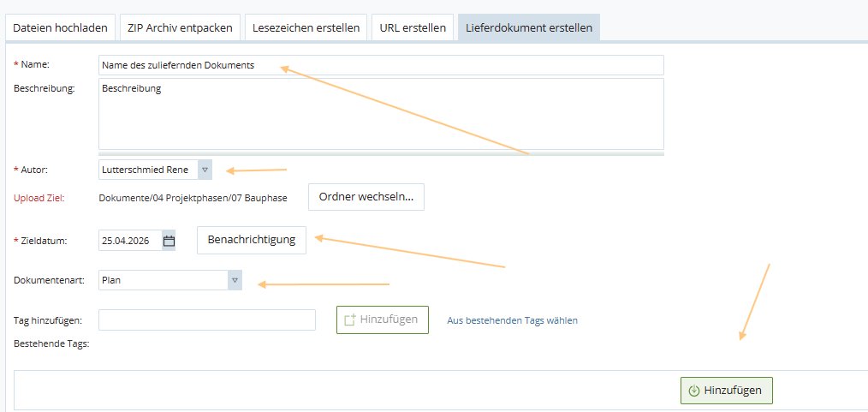Screen dimensions: 868x412
Task: Open the Zieldatum calendar picker icon
Action: click(x=169, y=241)
